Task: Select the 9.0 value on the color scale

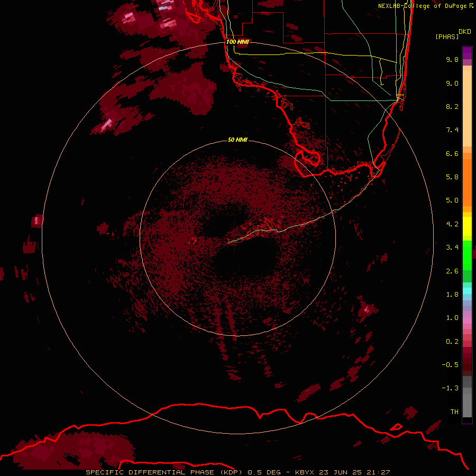Action: tap(452, 83)
